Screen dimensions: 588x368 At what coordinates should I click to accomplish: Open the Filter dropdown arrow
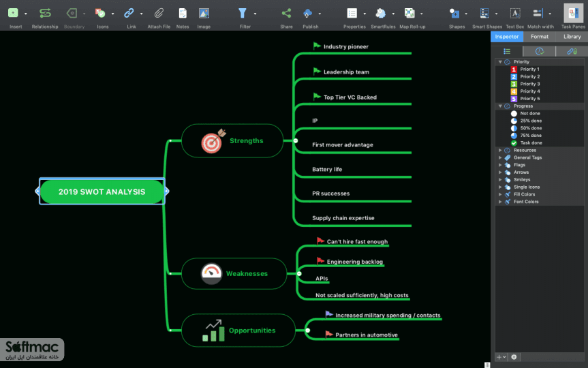pos(255,14)
